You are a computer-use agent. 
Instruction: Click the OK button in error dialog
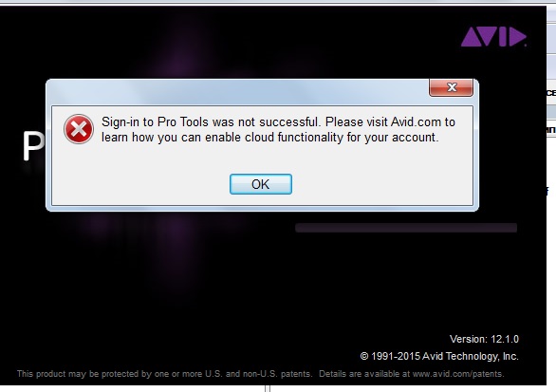[x=261, y=184]
